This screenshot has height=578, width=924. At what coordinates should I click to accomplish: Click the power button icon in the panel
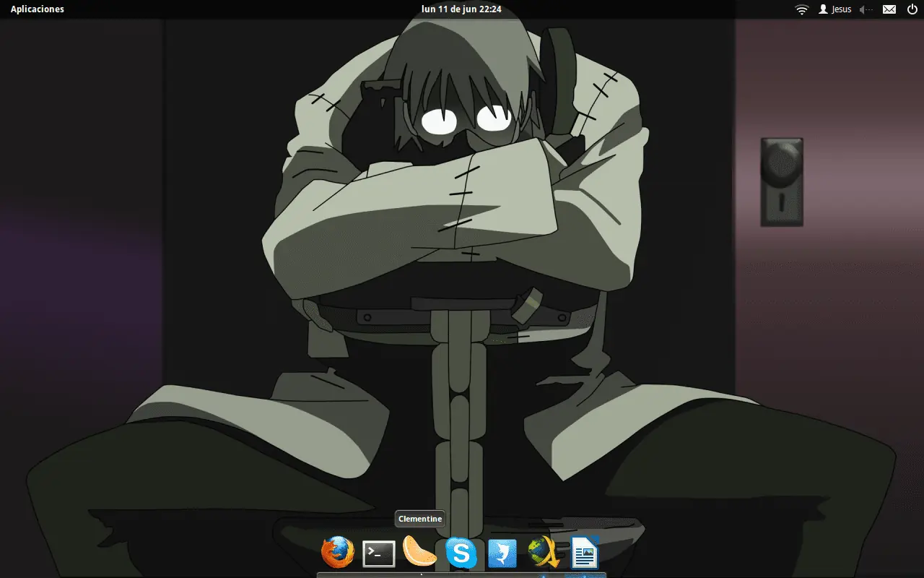(x=912, y=9)
